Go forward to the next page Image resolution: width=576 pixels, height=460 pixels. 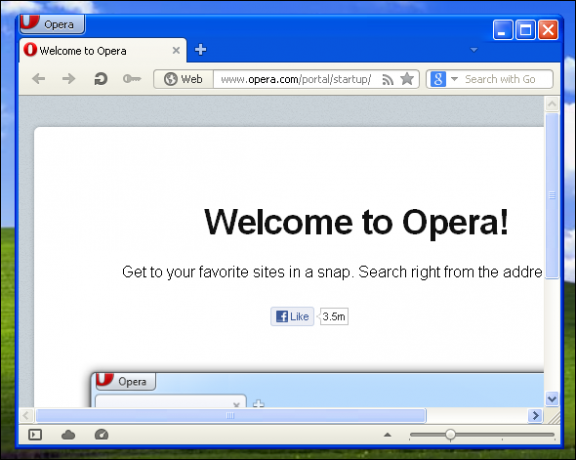pyautogui.click(x=69, y=79)
